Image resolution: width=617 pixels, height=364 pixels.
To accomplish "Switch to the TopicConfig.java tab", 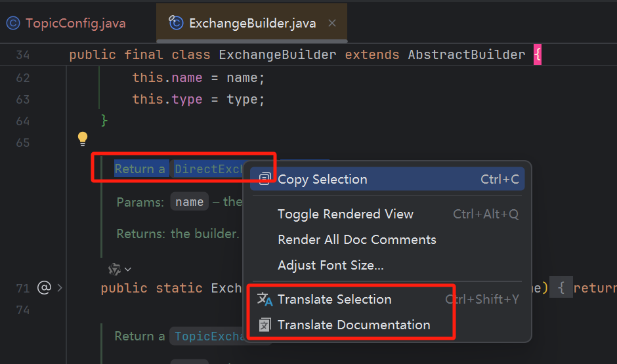I will [x=75, y=24].
